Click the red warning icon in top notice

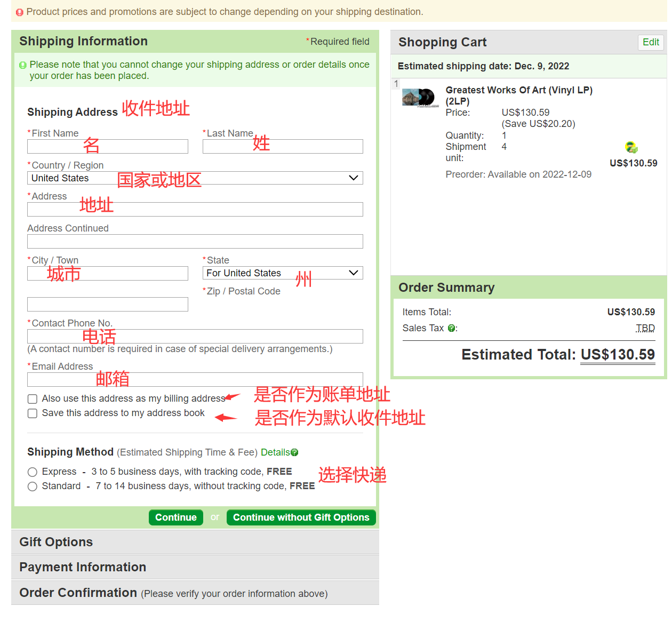pyautogui.click(x=19, y=11)
